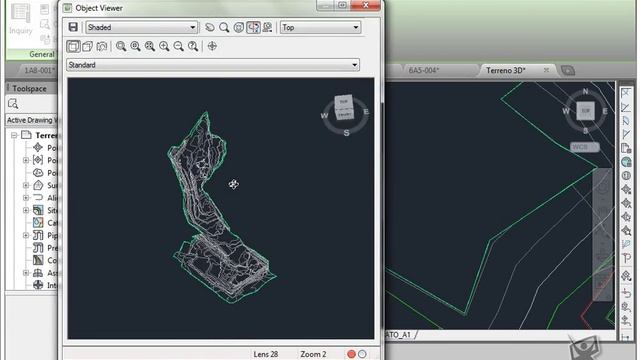Click the white circle in Object Viewer status bar

pos(362,354)
